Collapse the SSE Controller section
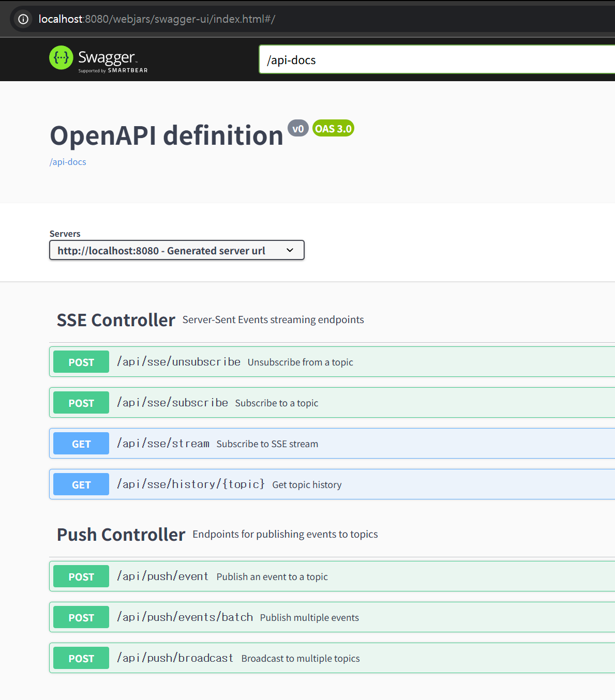This screenshot has height=700, width=615. click(x=116, y=320)
